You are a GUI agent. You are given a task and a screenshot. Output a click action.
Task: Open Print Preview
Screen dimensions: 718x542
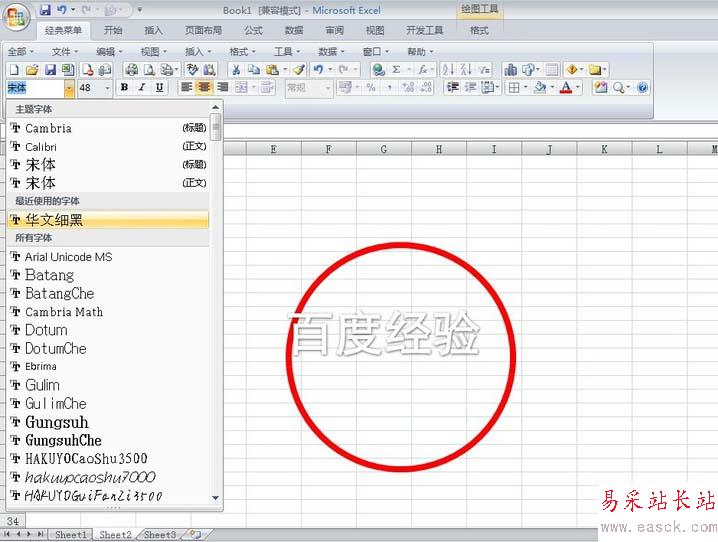click(149, 70)
